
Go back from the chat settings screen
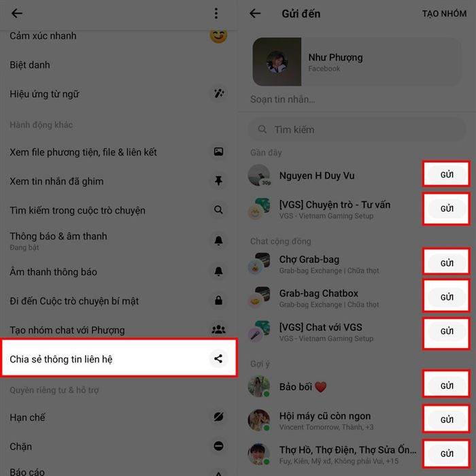click(x=17, y=14)
